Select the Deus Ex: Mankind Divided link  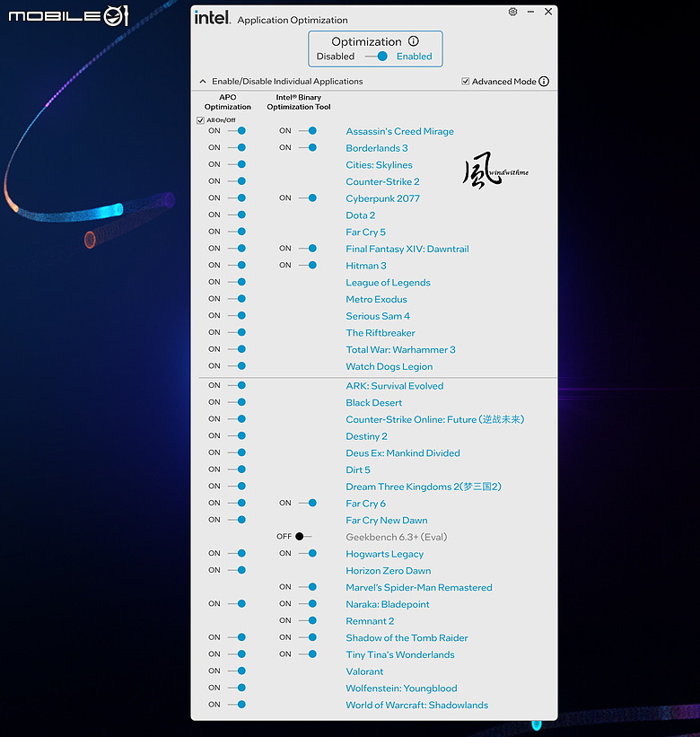click(x=403, y=453)
